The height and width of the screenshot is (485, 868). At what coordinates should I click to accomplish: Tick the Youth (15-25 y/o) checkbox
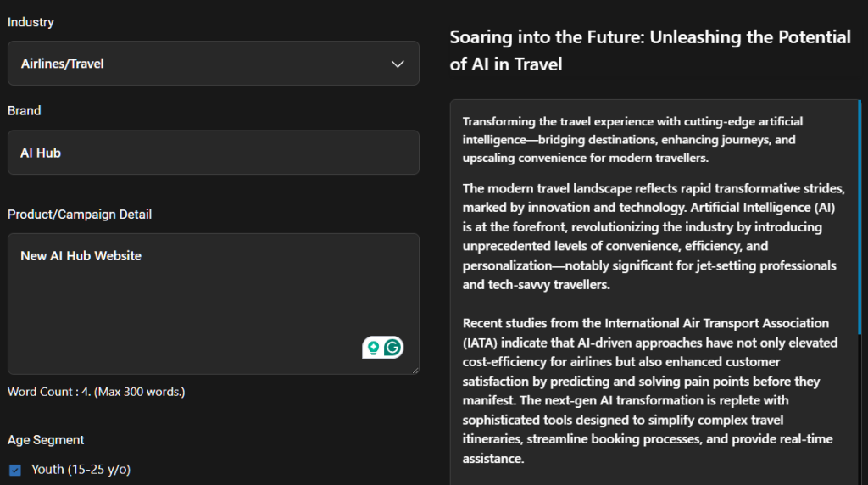coord(14,470)
